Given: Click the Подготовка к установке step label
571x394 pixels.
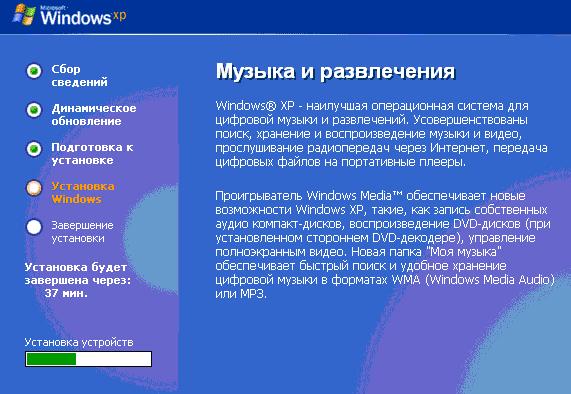Looking at the screenshot, I should (92, 154).
